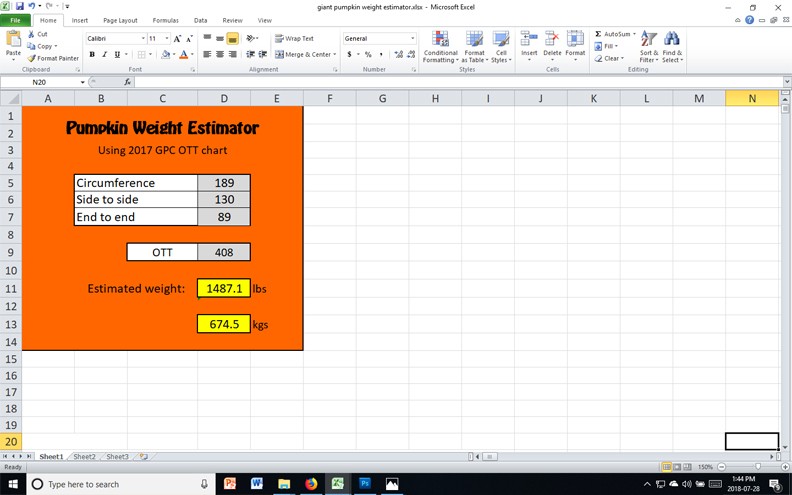Click the Cut scissors icon
The height and width of the screenshot is (495, 792).
point(32,34)
